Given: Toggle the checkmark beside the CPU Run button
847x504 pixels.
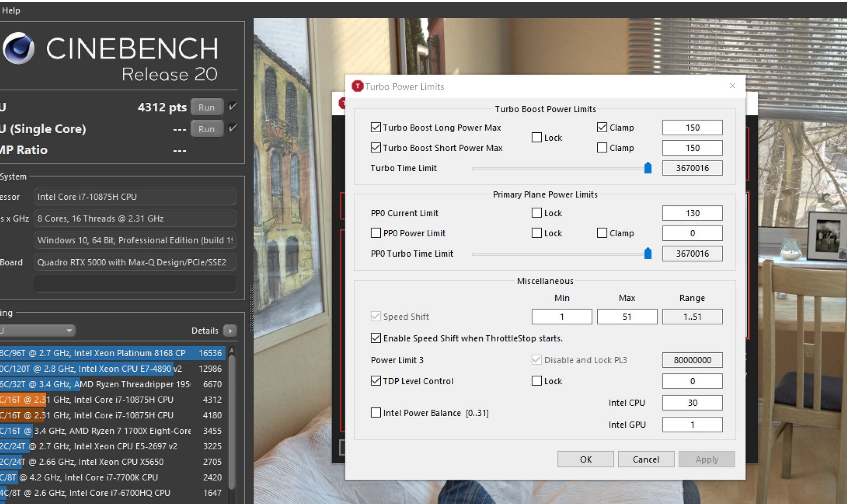Looking at the screenshot, I should pos(232,106).
